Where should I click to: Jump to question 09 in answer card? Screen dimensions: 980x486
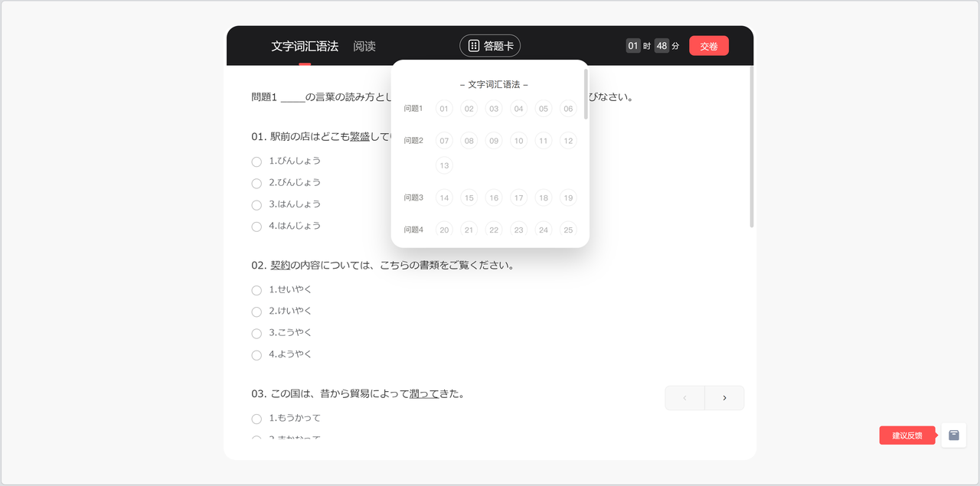(x=494, y=141)
